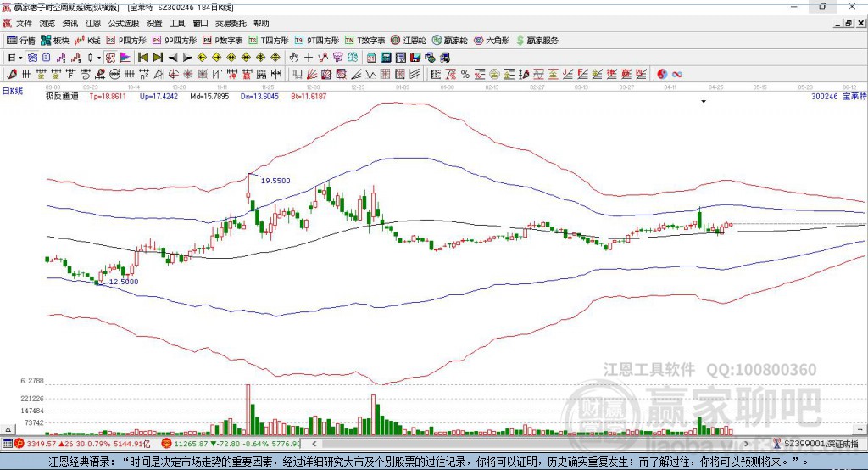The height and width of the screenshot is (470, 868).
Task: Click the Tp=18.8611 indicator value
Action: pyautogui.click(x=108, y=96)
